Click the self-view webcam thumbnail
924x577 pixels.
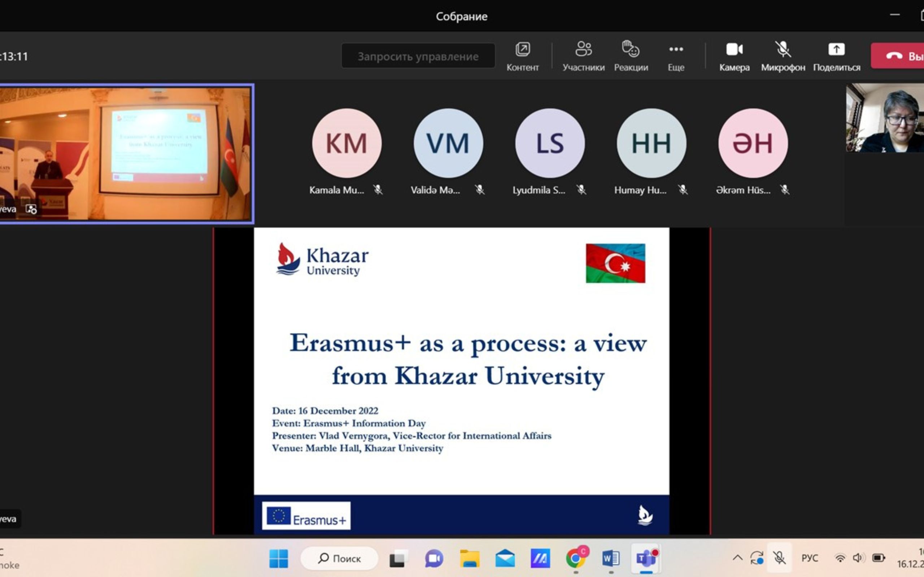pos(884,118)
